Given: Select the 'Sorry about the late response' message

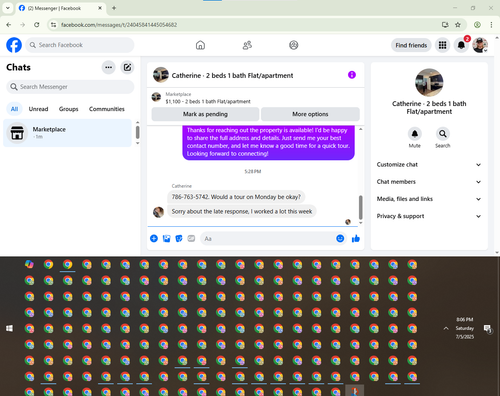Looking at the screenshot, I should click(x=242, y=211).
